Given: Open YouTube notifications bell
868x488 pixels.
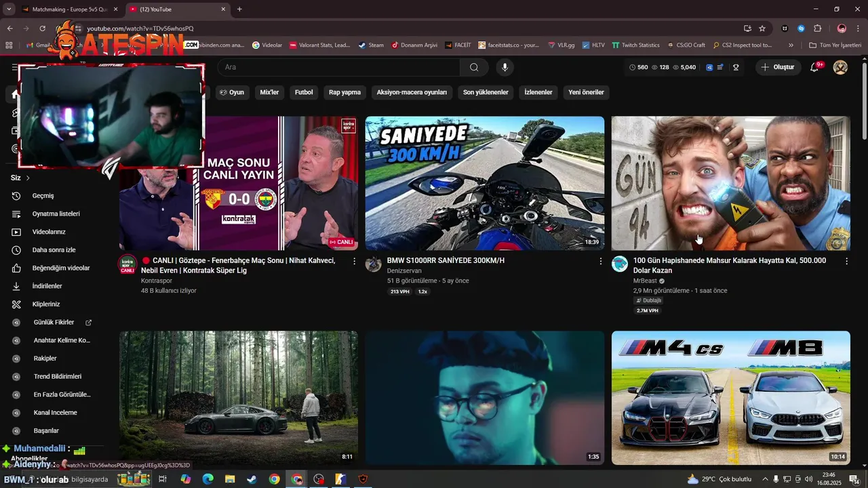Looking at the screenshot, I should click(815, 67).
